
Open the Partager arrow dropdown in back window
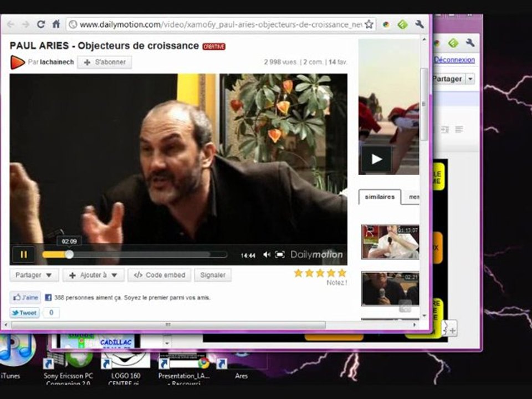coord(470,79)
